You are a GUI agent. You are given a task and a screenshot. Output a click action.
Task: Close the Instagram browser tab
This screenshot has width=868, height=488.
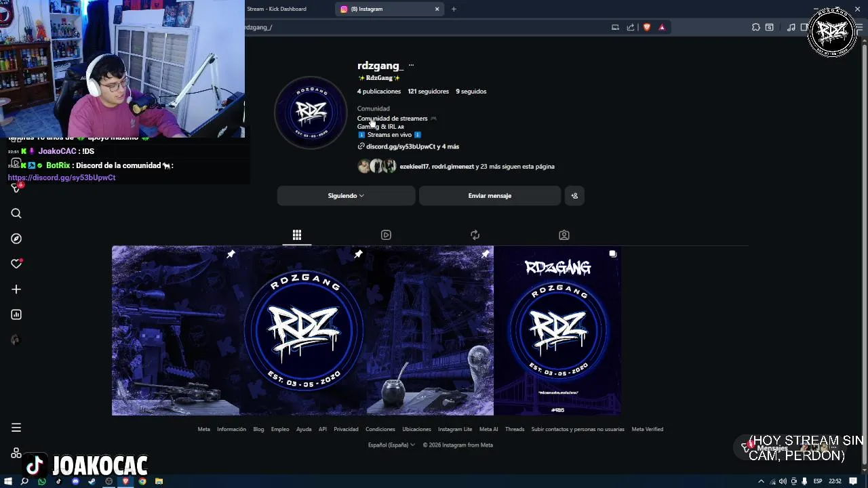click(437, 9)
